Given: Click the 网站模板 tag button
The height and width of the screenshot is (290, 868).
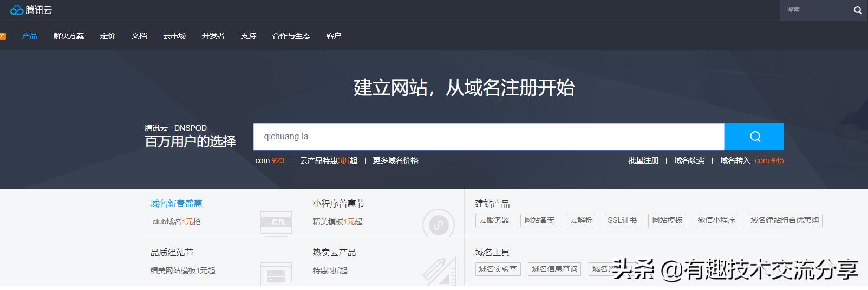Looking at the screenshot, I should pos(667,220).
